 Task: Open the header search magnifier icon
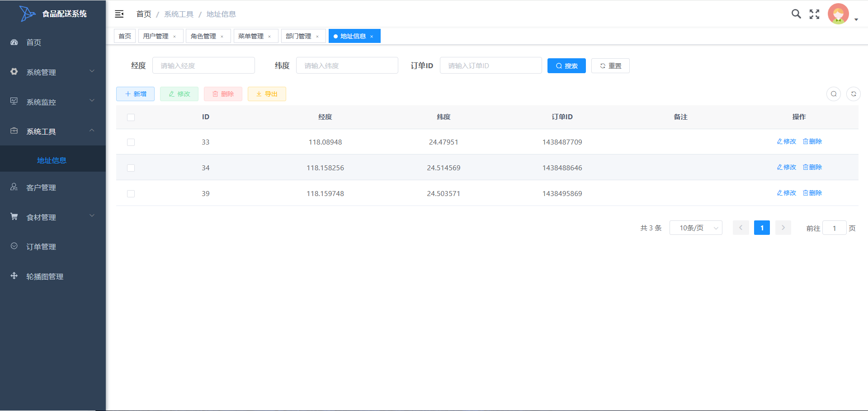(x=796, y=14)
